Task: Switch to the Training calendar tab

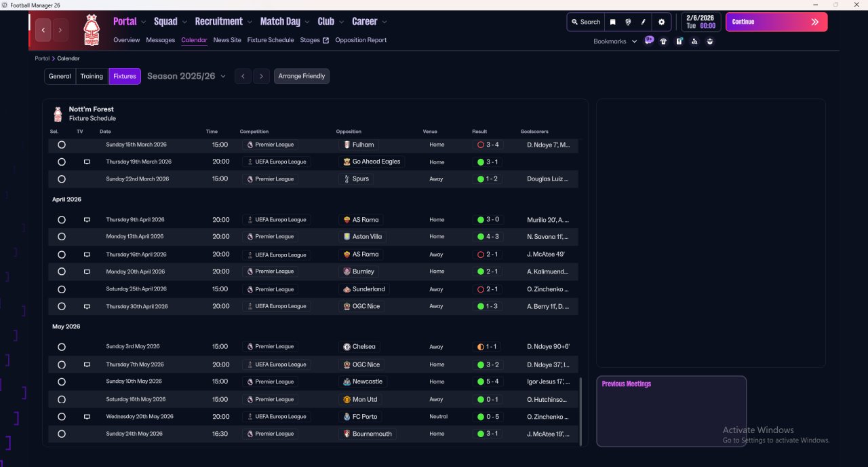Action: [92, 76]
